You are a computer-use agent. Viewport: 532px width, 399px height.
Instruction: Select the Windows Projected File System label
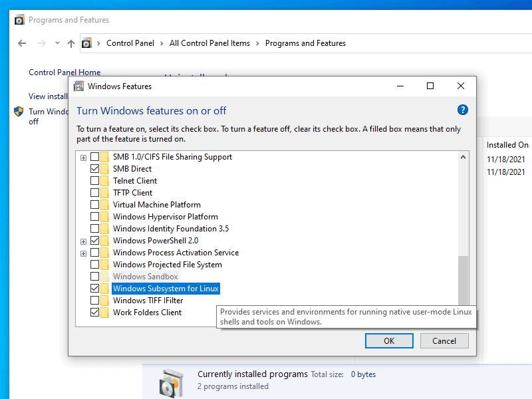coord(168,265)
